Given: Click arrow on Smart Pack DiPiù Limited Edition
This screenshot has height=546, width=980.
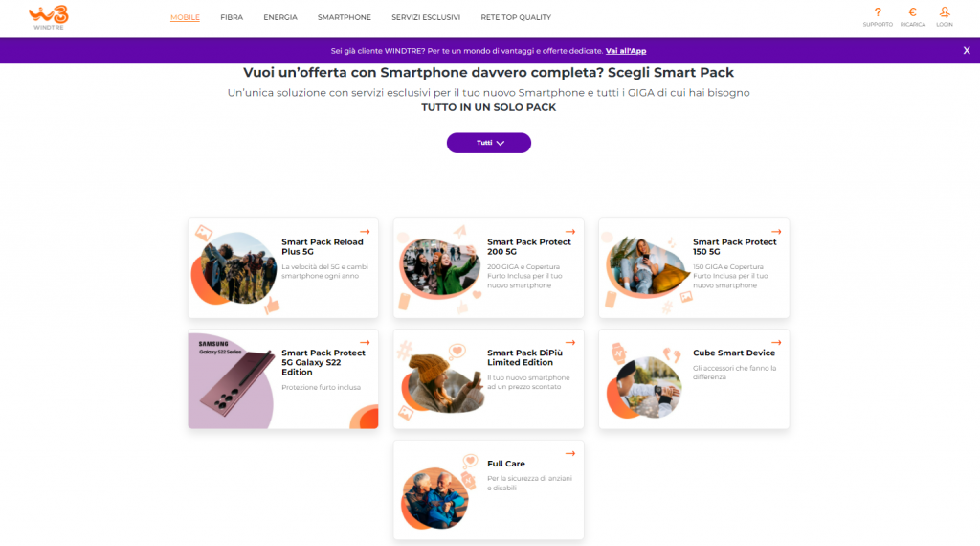Looking at the screenshot, I should tap(570, 343).
